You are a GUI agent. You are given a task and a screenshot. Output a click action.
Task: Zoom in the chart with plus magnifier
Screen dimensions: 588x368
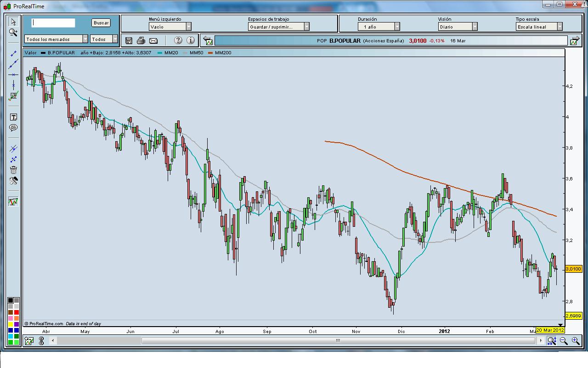coord(576,341)
